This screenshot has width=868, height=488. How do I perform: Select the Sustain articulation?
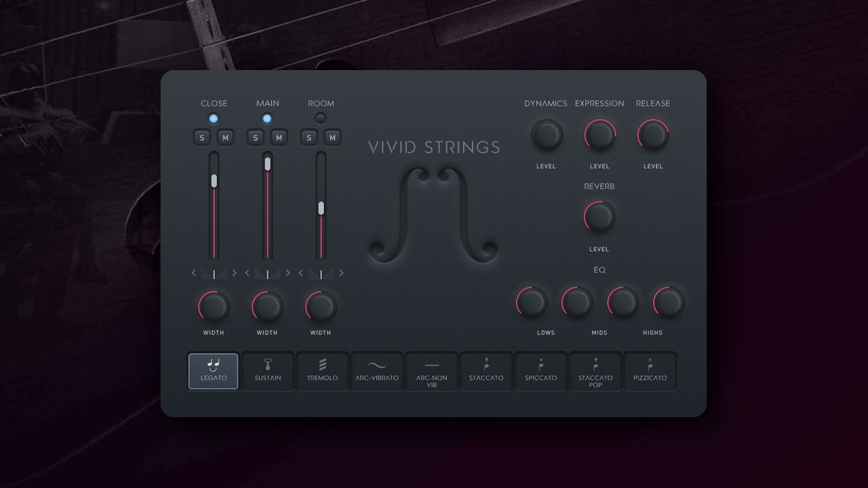coord(268,371)
